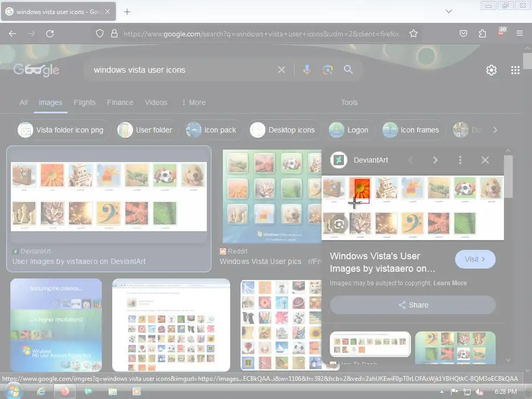Screen dimensions: 532x399
Task: Open the clock showing 6:28 PM
Action: click(506, 392)
